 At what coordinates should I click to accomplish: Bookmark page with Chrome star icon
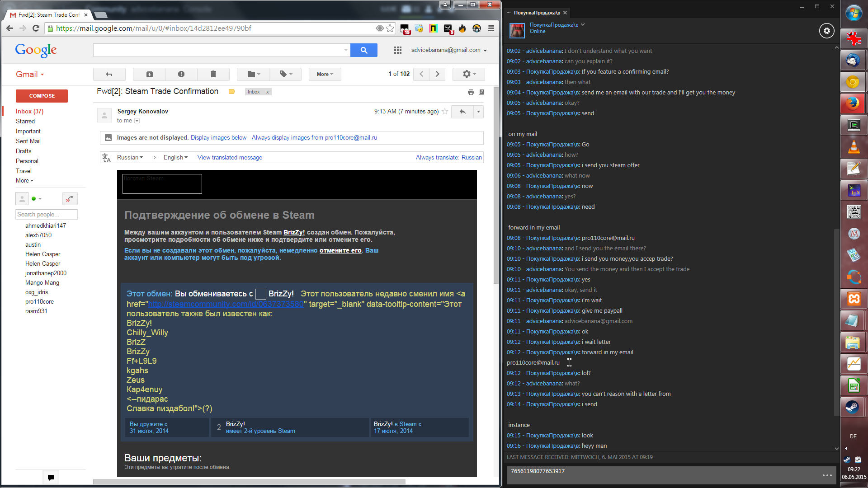390,28
